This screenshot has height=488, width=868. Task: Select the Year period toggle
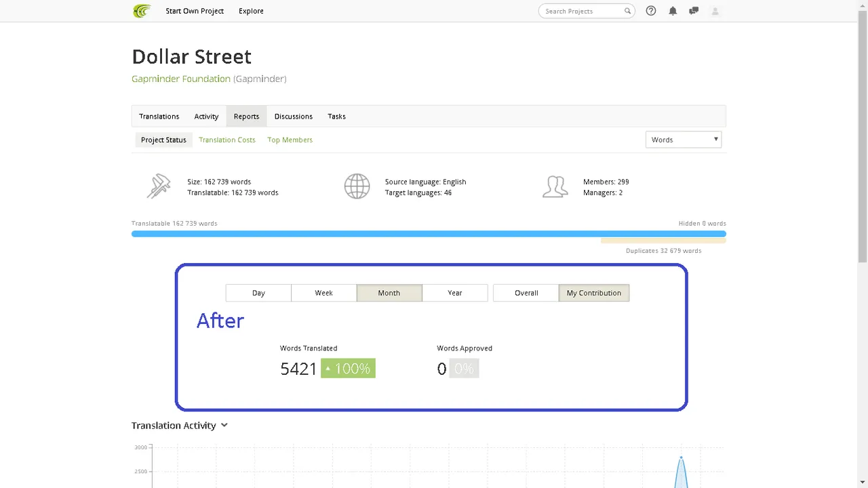tap(455, 293)
